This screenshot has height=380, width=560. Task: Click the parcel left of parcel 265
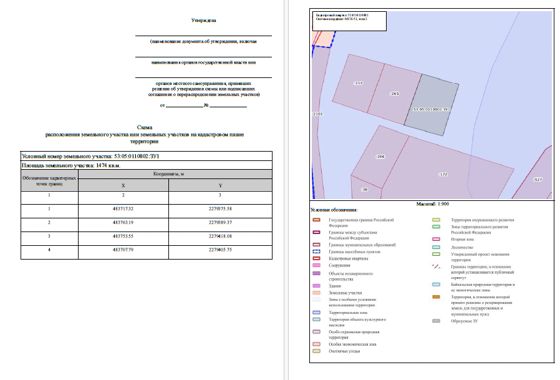click(x=359, y=83)
